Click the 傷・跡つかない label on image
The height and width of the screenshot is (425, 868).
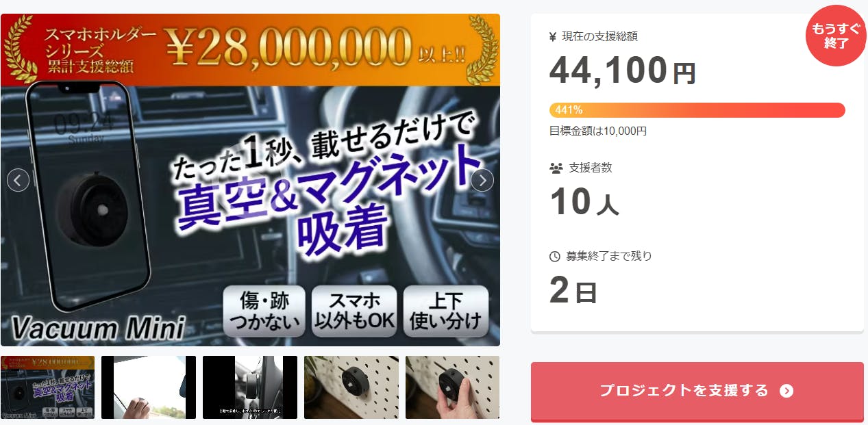(x=264, y=311)
